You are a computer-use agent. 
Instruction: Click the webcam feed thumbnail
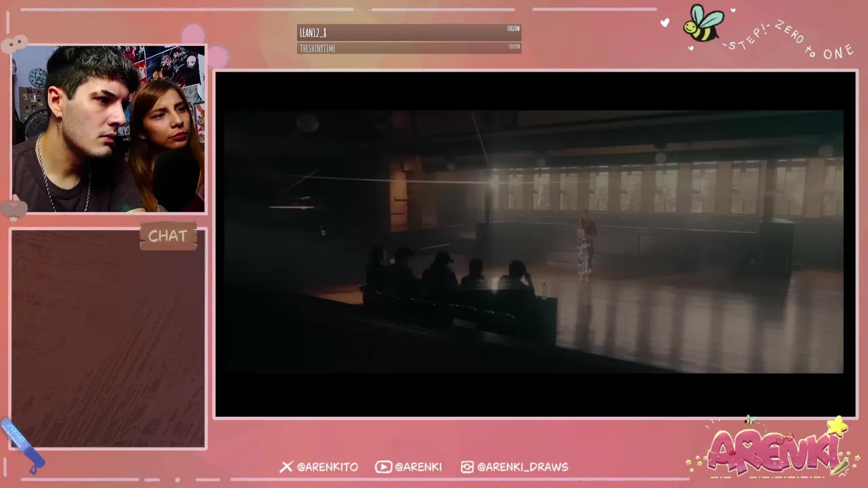coord(108,129)
